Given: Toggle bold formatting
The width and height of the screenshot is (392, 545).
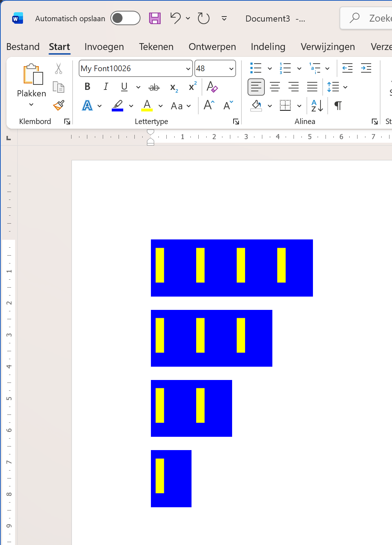Looking at the screenshot, I should [87, 87].
